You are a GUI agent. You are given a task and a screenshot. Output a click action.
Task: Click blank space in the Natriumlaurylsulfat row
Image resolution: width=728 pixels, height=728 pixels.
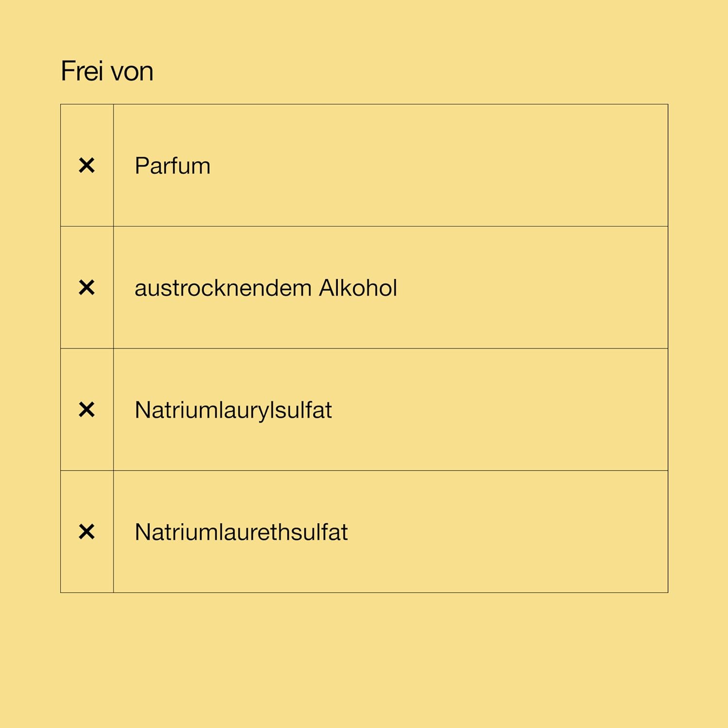tap(500, 410)
